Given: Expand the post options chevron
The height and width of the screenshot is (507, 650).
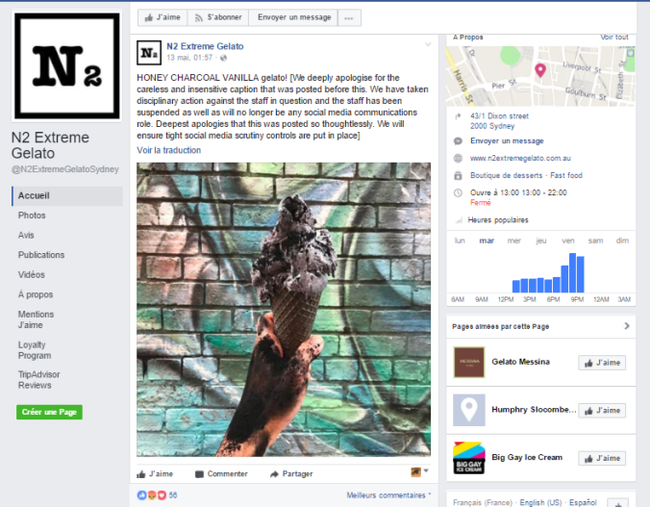Looking at the screenshot, I should [428, 44].
